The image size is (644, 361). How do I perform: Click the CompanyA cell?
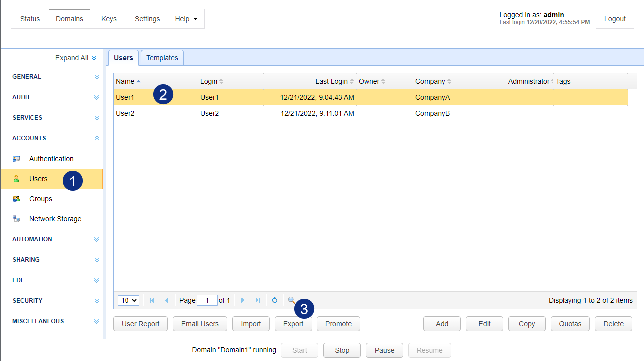point(459,97)
